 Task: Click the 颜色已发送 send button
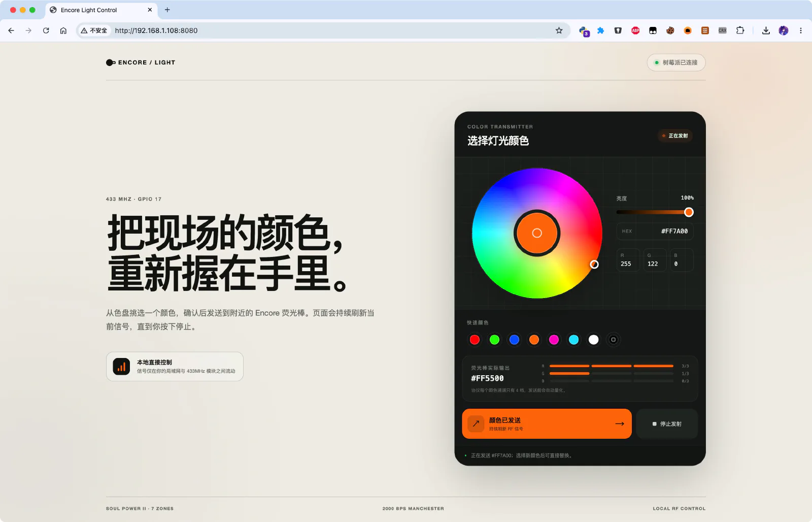[547, 423]
